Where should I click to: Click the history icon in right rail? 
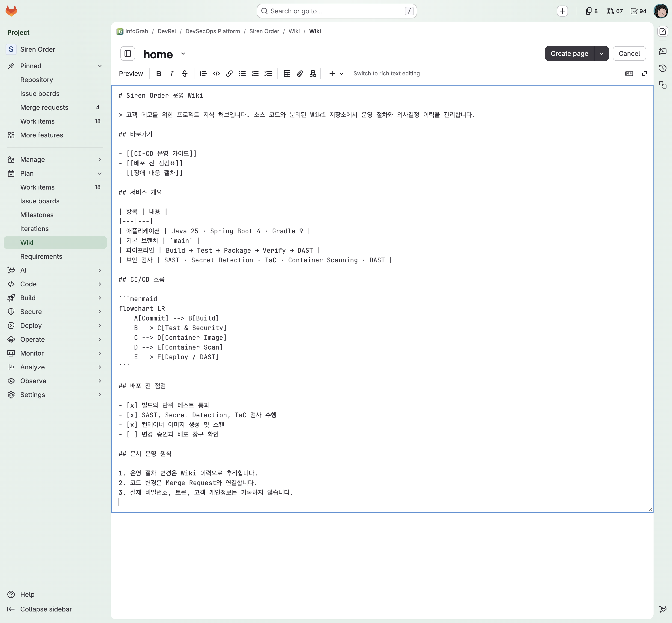(x=663, y=68)
